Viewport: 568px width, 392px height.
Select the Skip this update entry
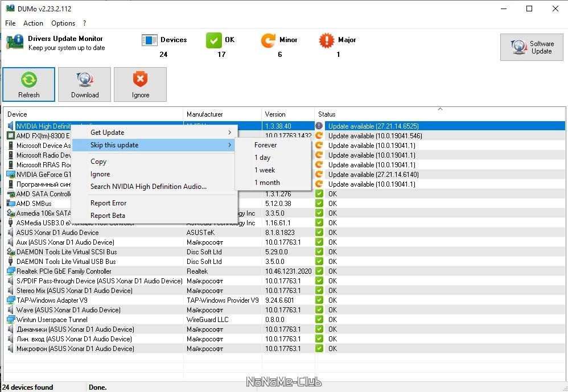[155, 145]
